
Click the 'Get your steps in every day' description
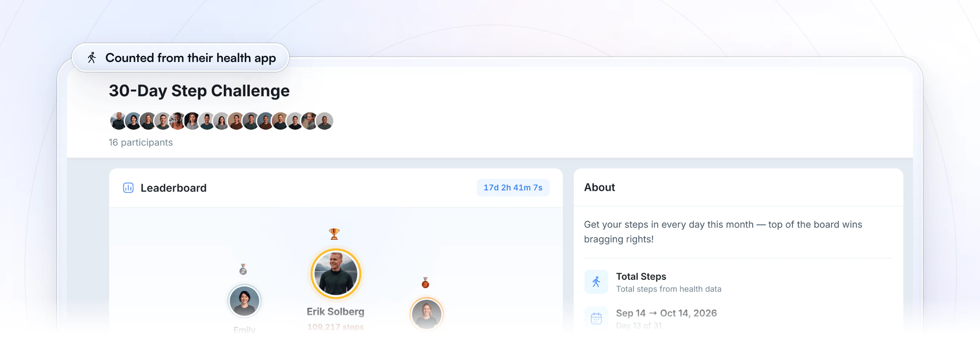(x=723, y=232)
